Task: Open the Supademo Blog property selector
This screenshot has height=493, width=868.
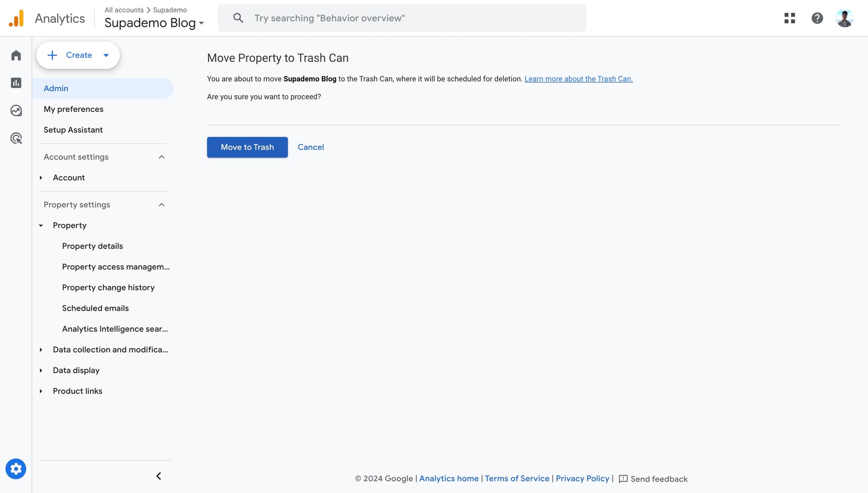Action: pyautogui.click(x=154, y=23)
